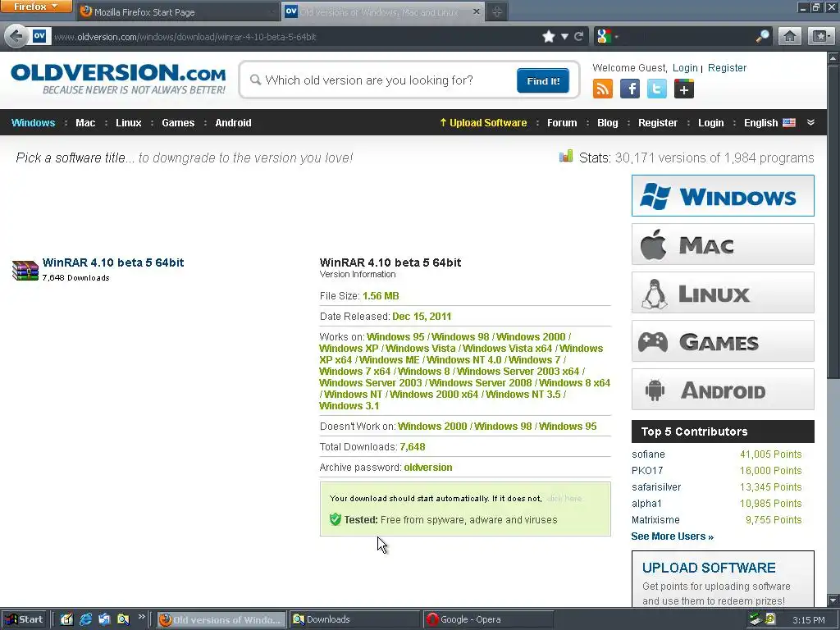This screenshot has height=630, width=840.
Task: Open the URL history dropdown arrow
Action: coord(564,36)
